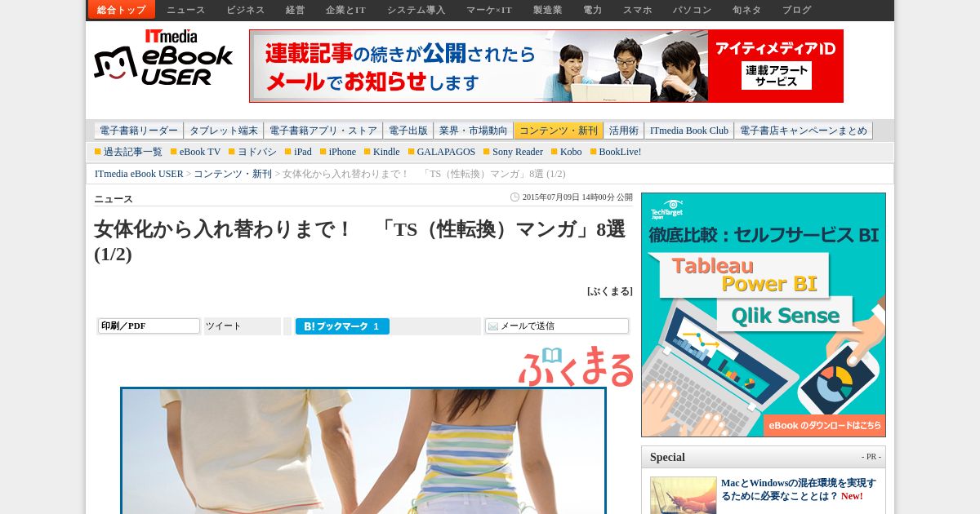This screenshot has width=980, height=514.
Task: Click the アイティメディアID 連載アラートサービス panel
Action: coord(776,66)
